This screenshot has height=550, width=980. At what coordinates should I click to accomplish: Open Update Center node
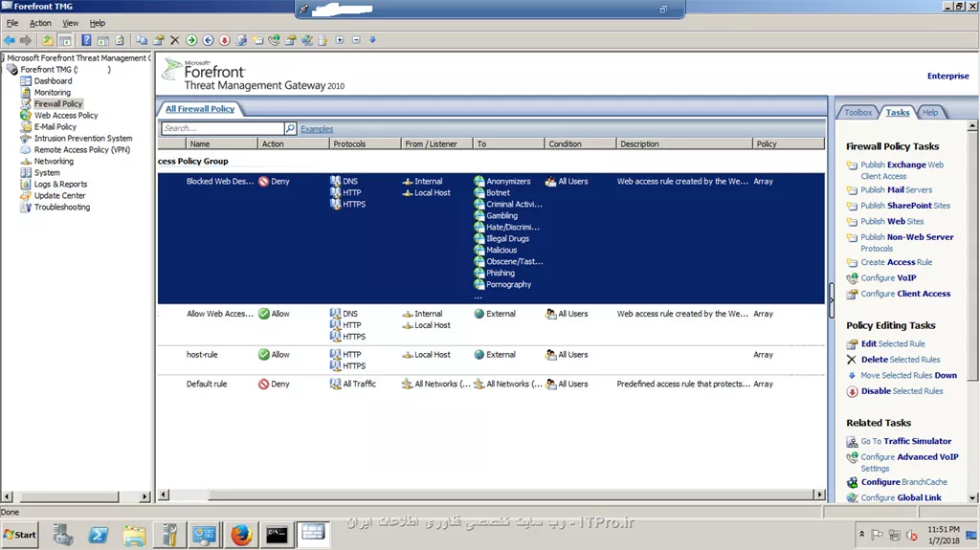[x=59, y=196]
